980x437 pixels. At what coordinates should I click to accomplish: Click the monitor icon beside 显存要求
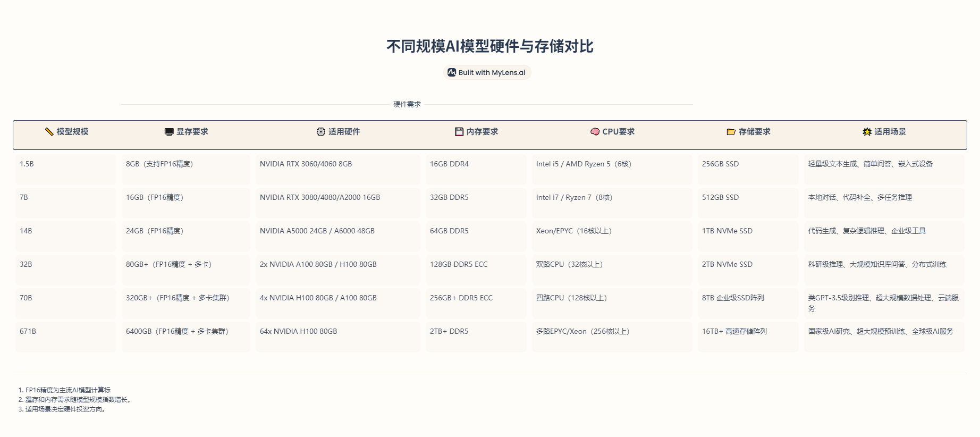(x=169, y=132)
